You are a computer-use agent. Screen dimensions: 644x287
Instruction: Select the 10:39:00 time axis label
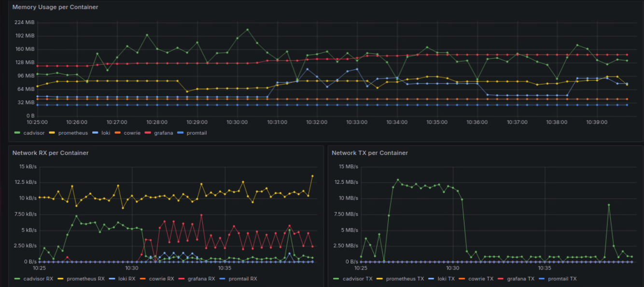point(597,123)
